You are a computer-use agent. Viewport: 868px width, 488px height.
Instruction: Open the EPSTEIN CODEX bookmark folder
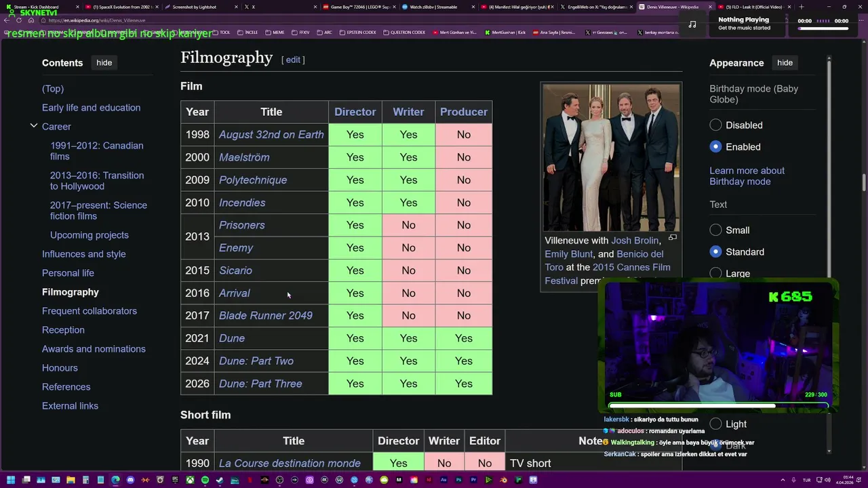click(357, 33)
